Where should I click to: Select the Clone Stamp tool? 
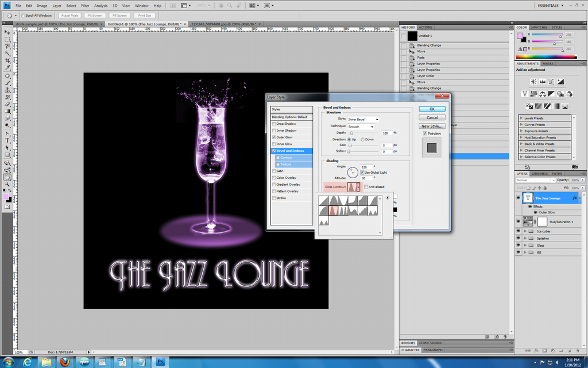point(7,90)
